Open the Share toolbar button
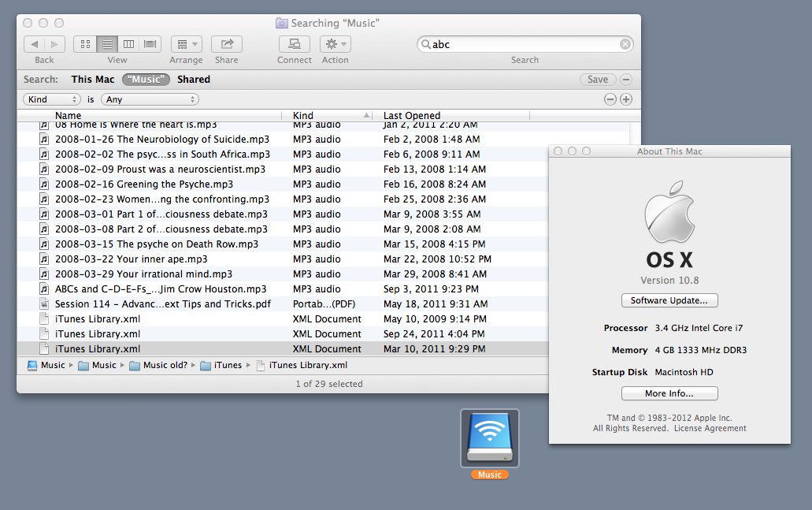 pyautogui.click(x=227, y=45)
